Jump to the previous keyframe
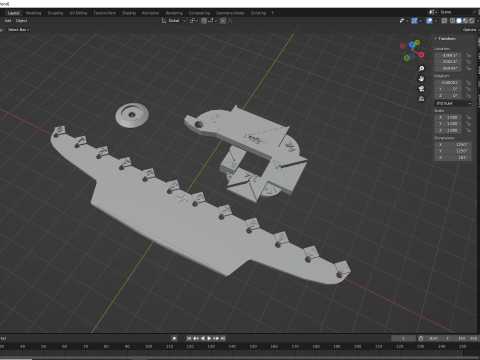 196,338
